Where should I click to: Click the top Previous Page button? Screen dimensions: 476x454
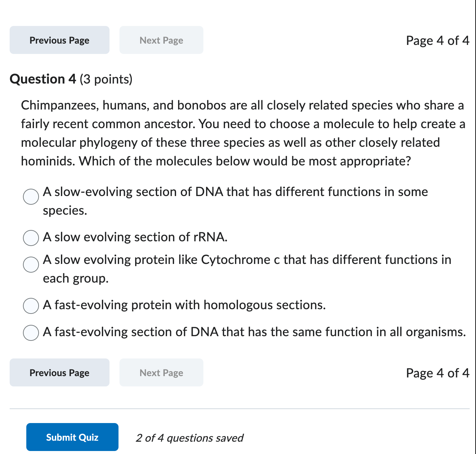click(59, 40)
